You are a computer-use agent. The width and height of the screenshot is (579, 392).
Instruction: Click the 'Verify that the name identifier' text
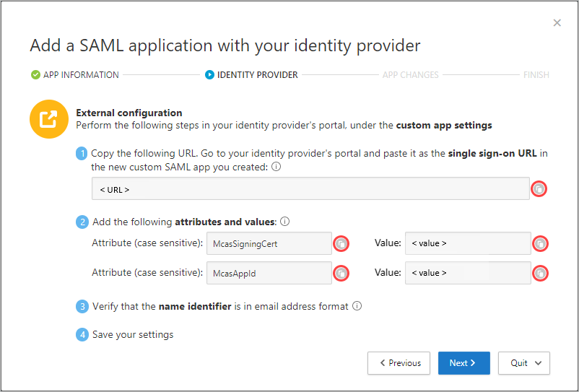(x=162, y=306)
